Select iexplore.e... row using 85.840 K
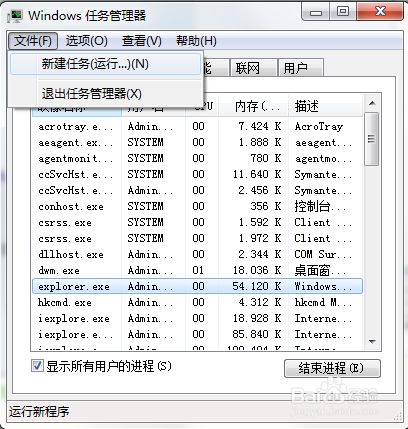This screenshot has height=429, width=408. 197,334
